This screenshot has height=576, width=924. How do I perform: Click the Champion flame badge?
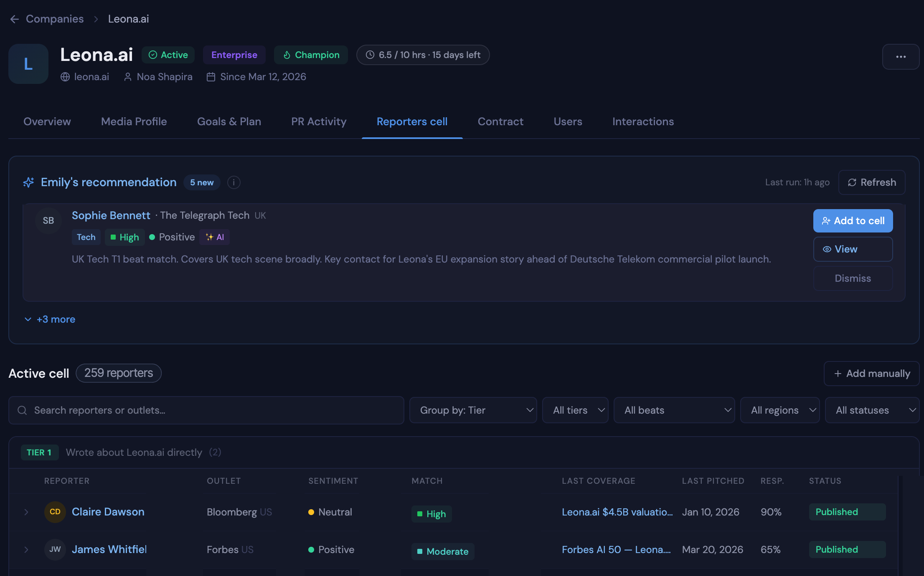pyautogui.click(x=311, y=55)
